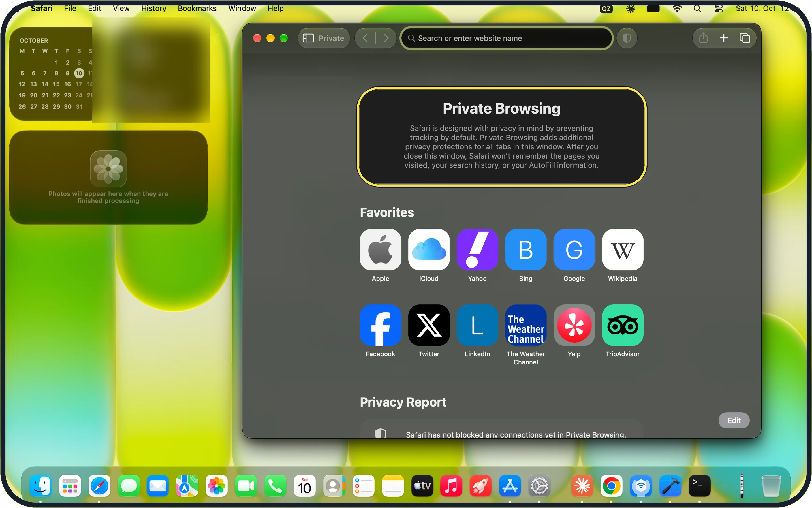Screen dimensions: 812x508
Task: Open the Twitter favorite
Action: coord(429,325)
